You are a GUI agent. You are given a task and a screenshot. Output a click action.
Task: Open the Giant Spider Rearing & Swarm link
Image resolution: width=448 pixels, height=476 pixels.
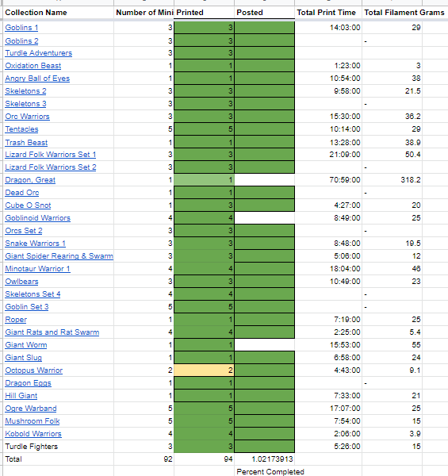tap(59, 256)
